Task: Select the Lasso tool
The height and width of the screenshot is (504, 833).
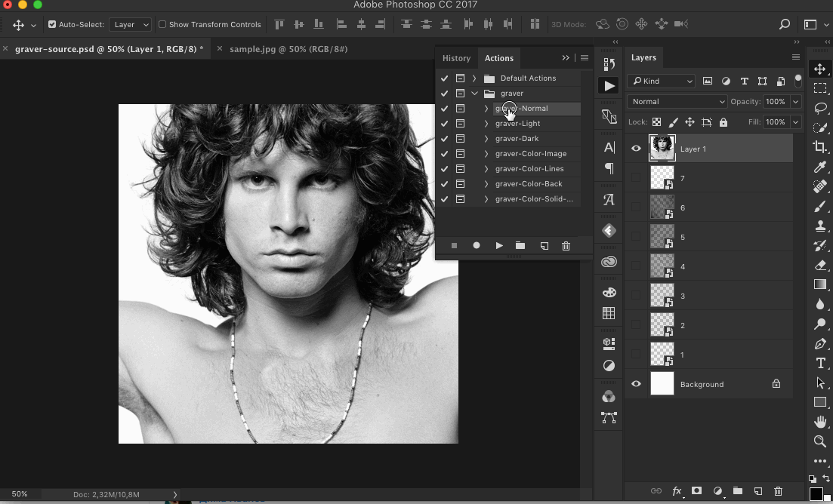Action: 820,108
